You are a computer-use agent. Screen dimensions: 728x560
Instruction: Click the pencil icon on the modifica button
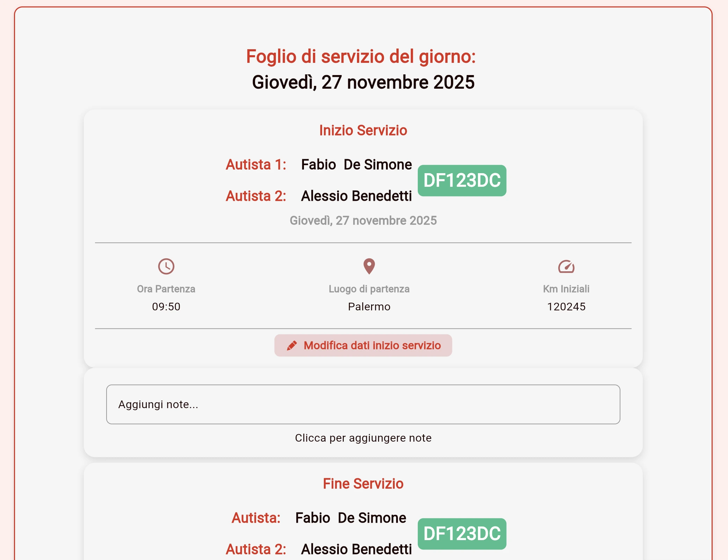point(292,345)
